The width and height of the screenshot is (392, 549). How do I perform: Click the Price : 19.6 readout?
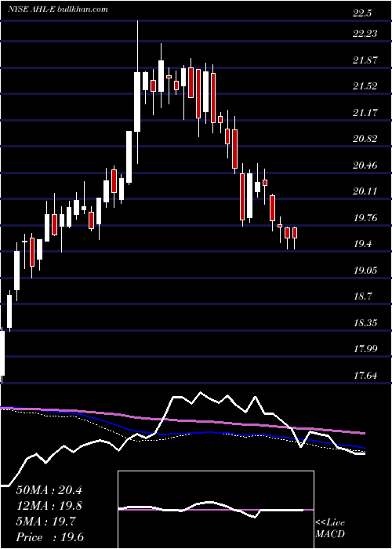tap(49, 537)
